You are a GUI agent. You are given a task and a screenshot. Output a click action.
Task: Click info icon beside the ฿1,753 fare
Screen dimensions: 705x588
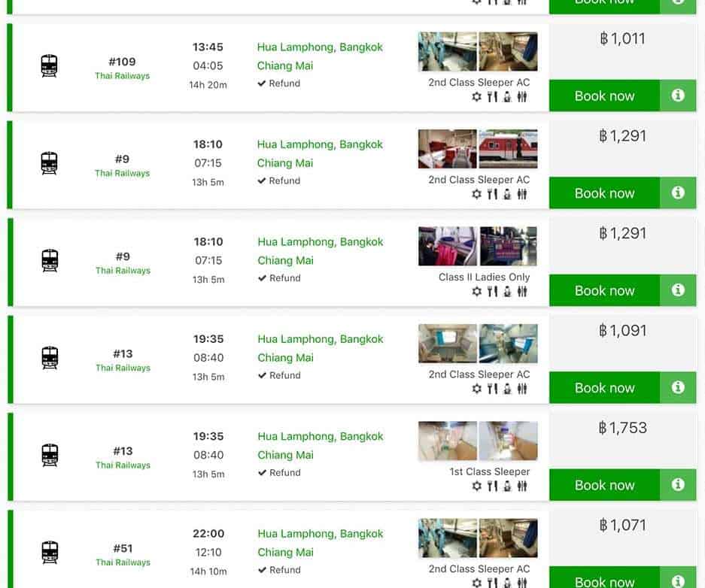(678, 485)
